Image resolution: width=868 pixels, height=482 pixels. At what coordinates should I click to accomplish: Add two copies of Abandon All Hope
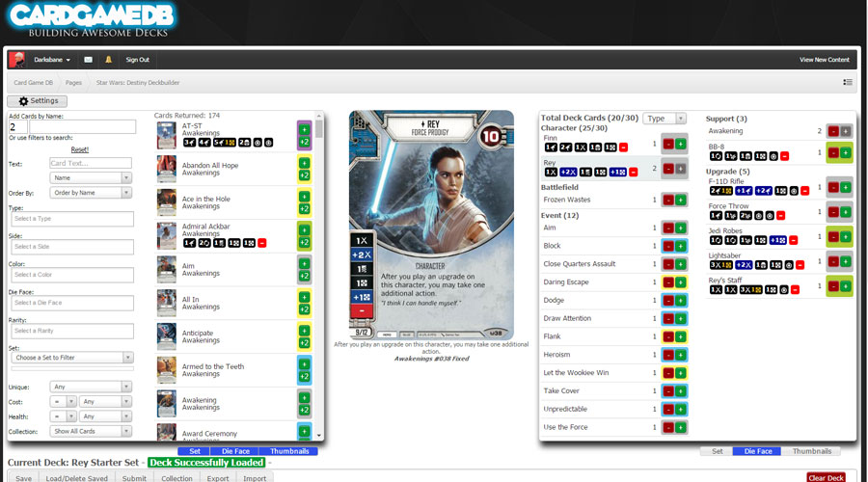(304, 175)
